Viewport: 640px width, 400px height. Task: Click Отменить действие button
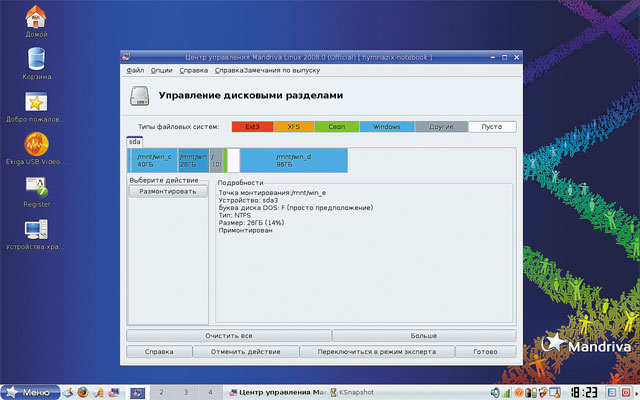(245, 352)
